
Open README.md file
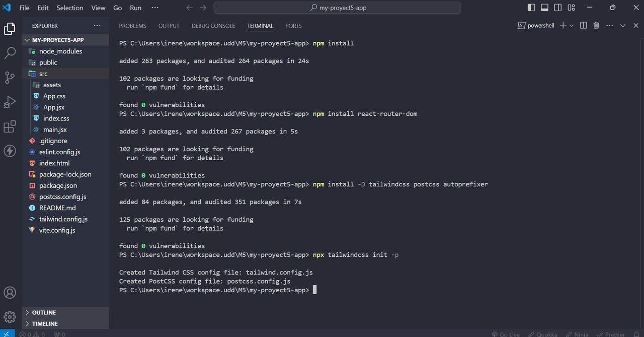tap(65, 208)
